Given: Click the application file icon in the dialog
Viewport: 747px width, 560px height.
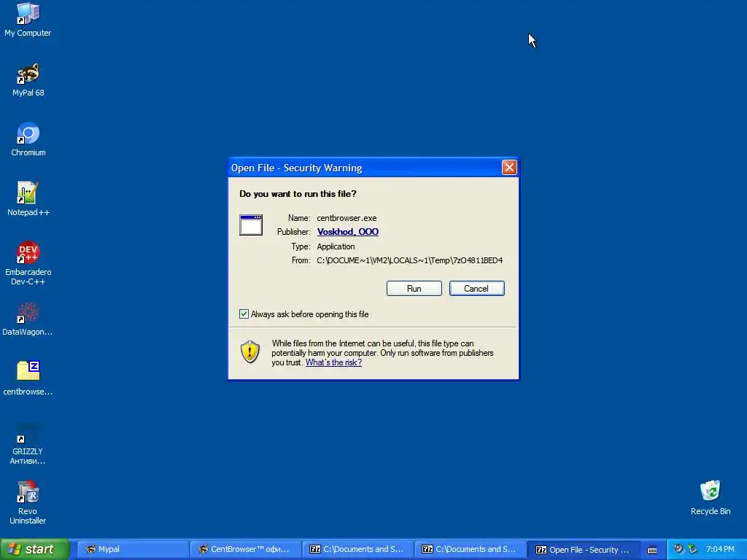Looking at the screenshot, I should tap(251, 225).
